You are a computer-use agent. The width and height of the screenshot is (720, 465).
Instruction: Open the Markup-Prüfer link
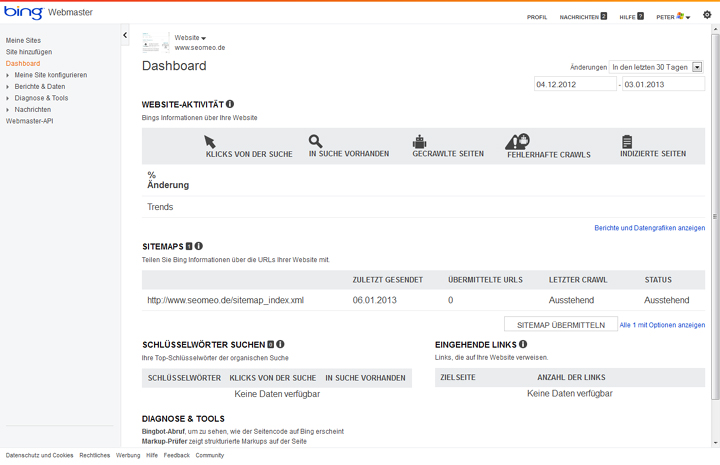click(x=164, y=441)
